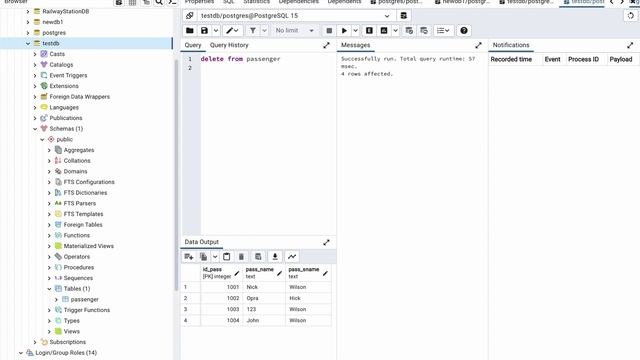The width and height of the screenshot is (640, 360).
Task: Save data changes in Data Output
Action: 258,256
